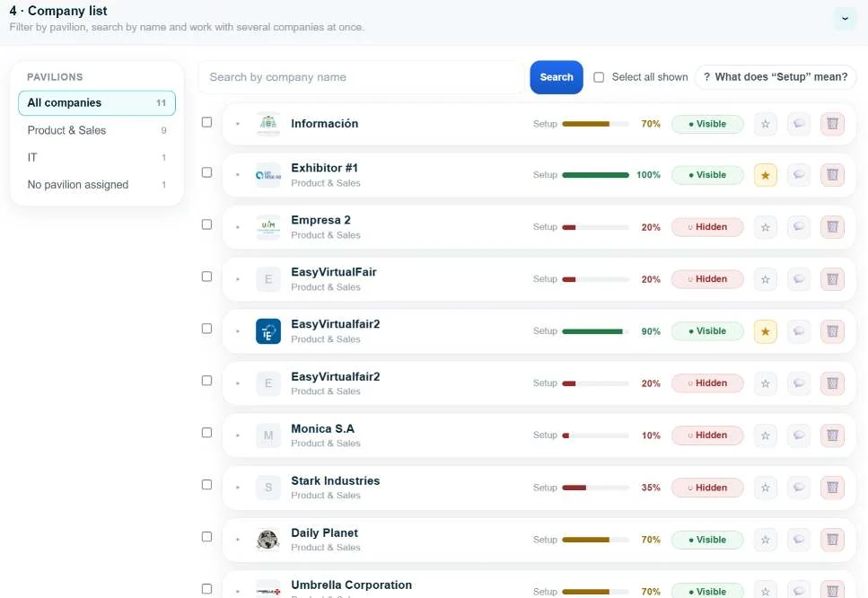
Task: Open chat bubble for Empresa 2
Action: 799,227
